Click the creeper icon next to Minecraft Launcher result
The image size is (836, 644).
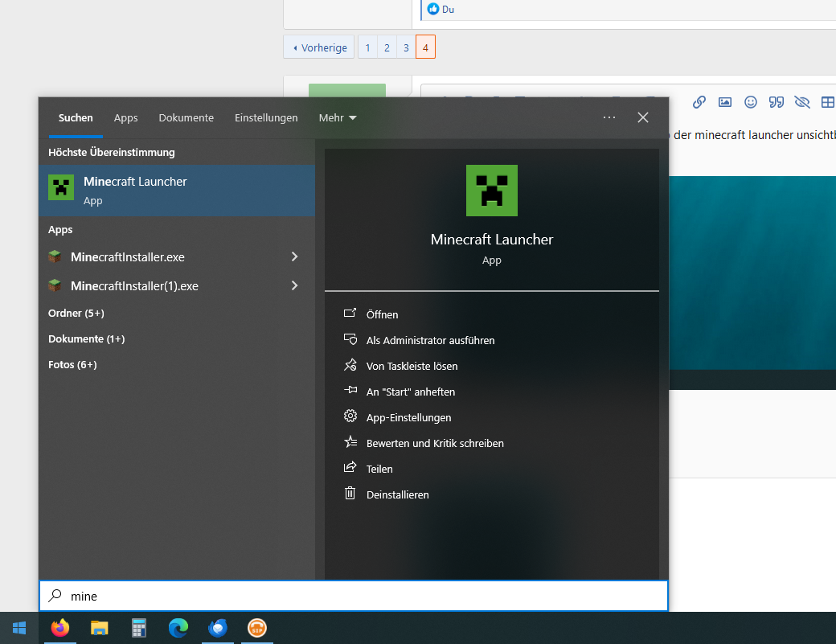pos(61,187)
